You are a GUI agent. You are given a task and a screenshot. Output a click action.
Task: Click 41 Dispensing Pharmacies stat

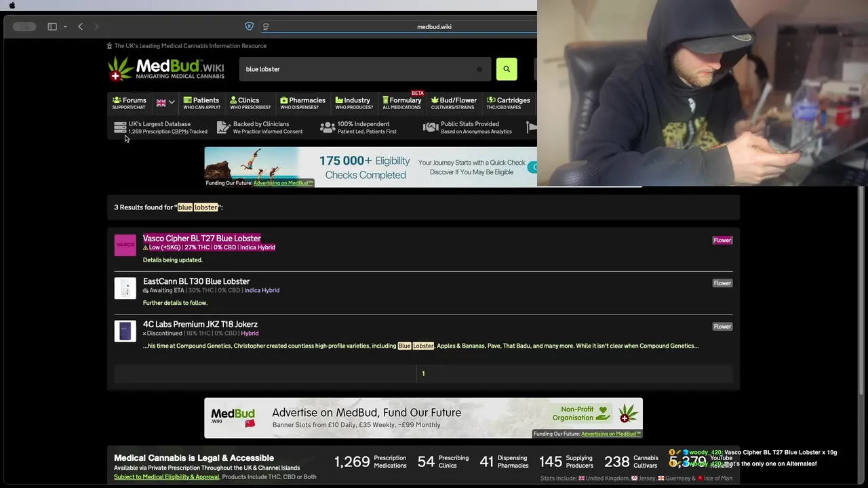tap(505, 462)
